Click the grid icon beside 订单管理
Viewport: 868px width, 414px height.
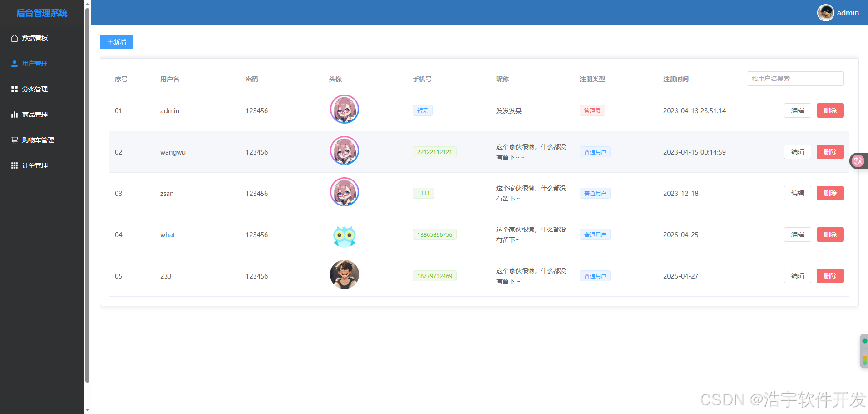point(15,165)
